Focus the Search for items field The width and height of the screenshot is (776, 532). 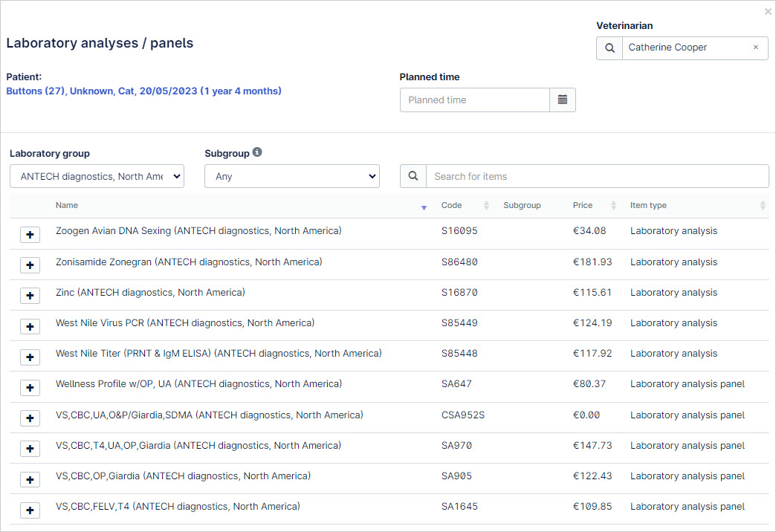598,176
